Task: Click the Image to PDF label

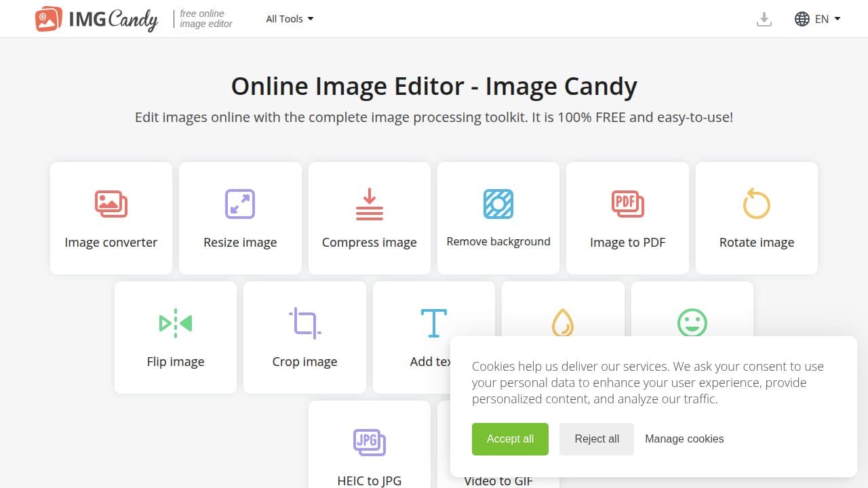Action: [x=627, y=243]
